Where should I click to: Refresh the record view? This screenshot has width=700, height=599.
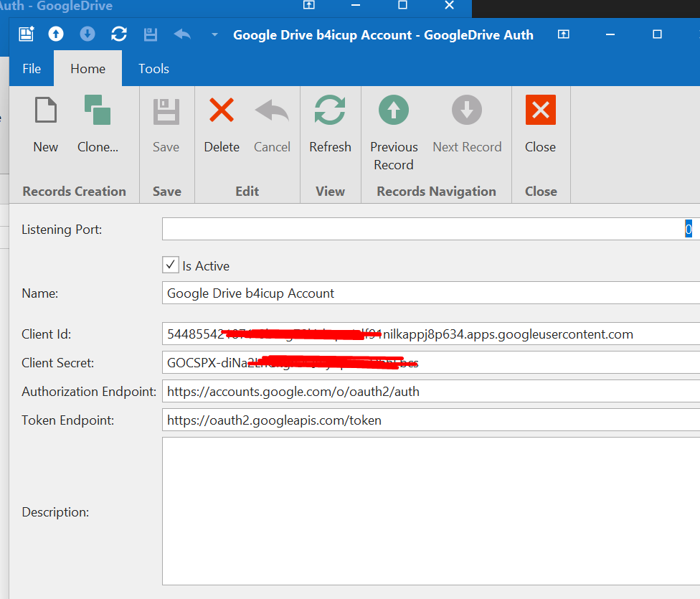pos(330,125)
